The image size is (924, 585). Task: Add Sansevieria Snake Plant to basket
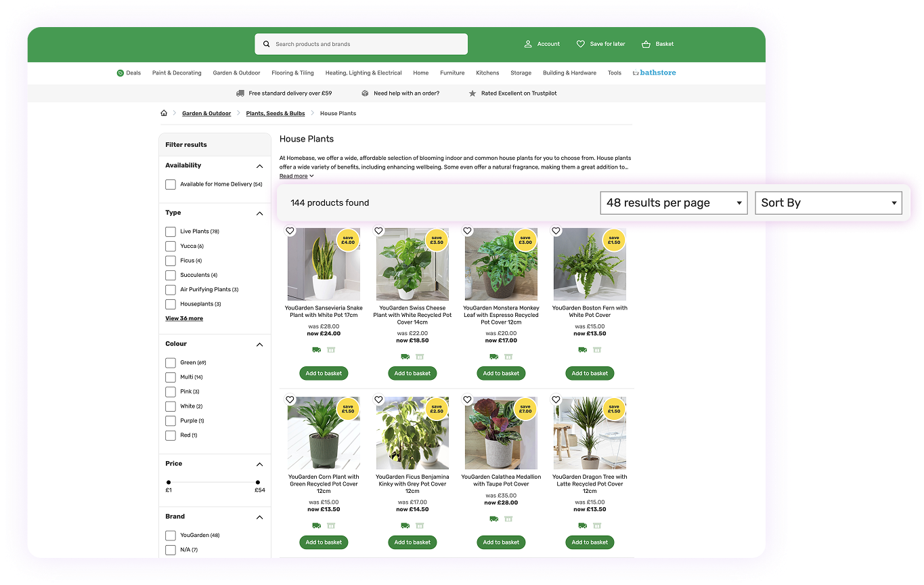point(324,373)
